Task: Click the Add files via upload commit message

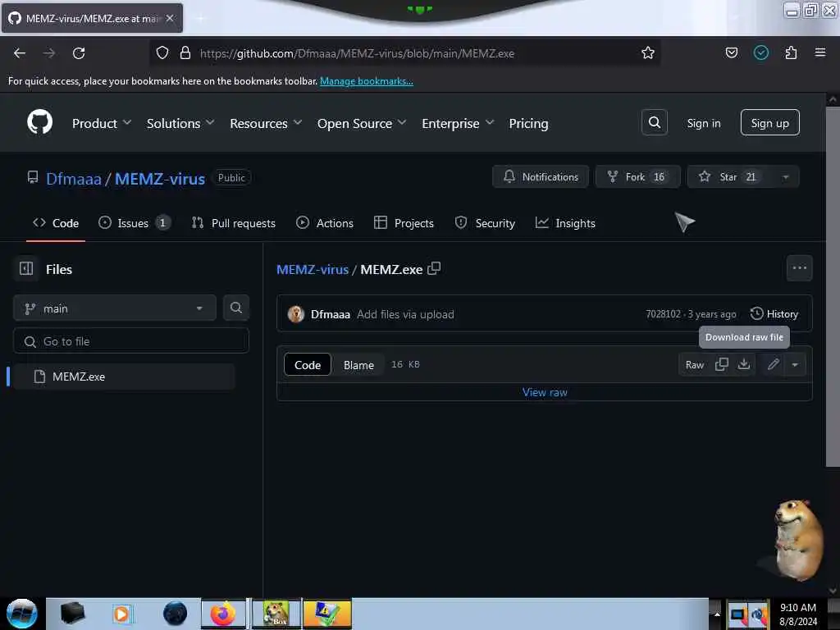Action: pyautogui.click(x=405, y=314)
